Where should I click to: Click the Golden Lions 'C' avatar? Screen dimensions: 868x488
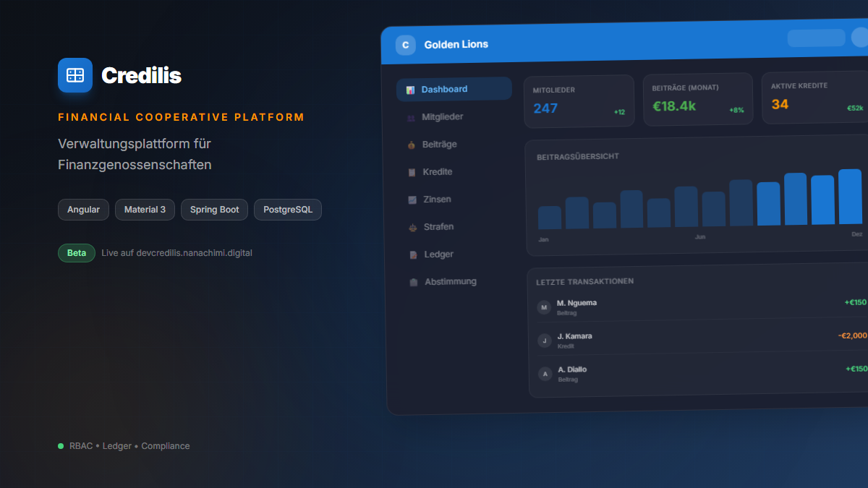coord(406,45)
